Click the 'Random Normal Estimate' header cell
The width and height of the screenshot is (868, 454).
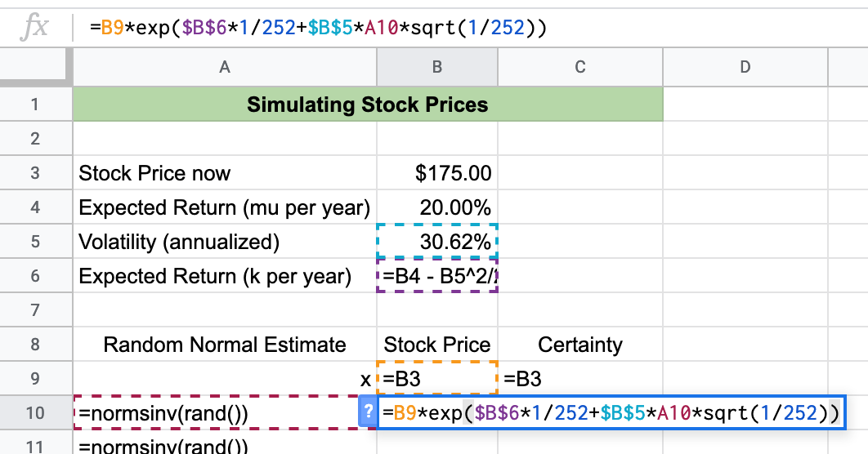tap(225, 344)
